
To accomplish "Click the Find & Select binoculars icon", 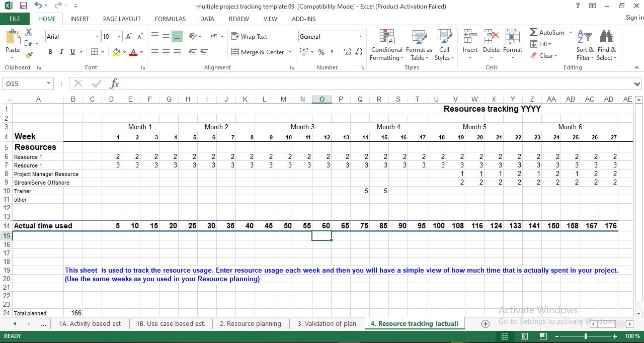I will click(x=606, y=36).
